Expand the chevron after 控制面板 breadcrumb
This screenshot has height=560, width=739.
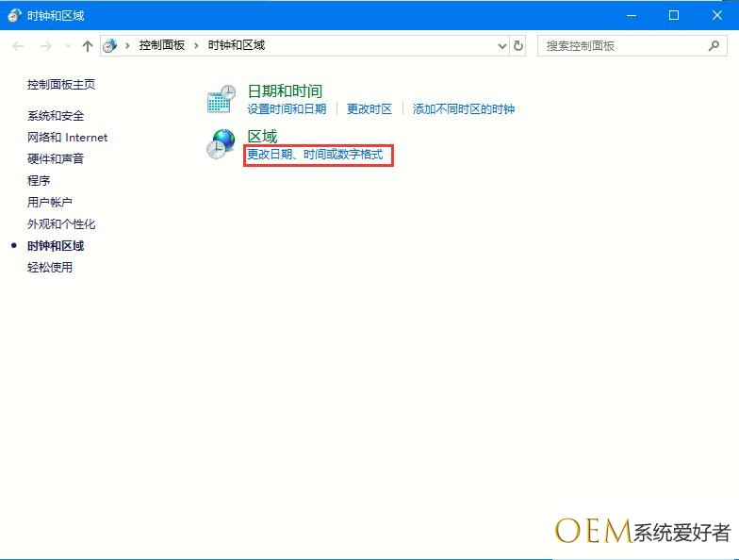coord(196,45)
